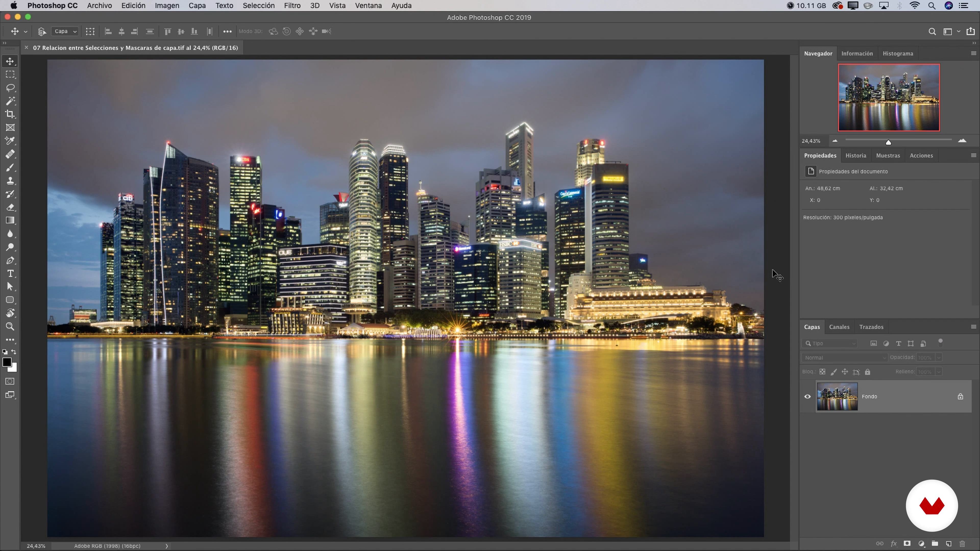The width and height of the screenshot is (980, 551).
Task: Click the Navigator zoom slider handle
Action: click(x=888, y=142)
